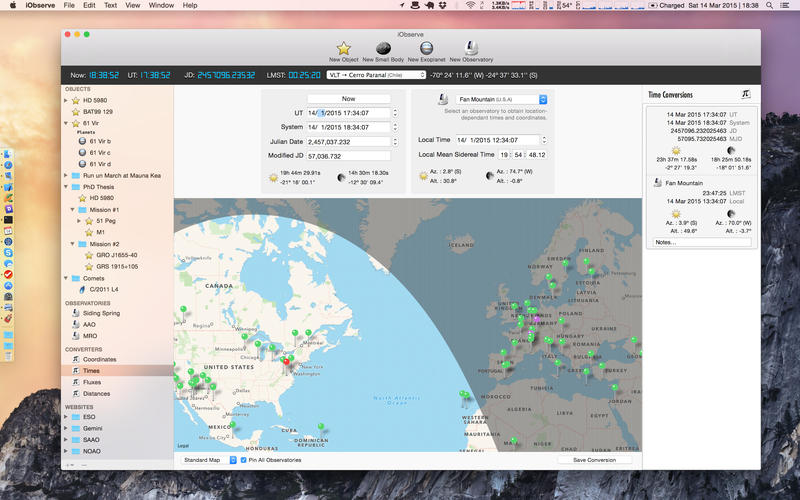
Task: Click the Local Time input field
Action: tap(497, 140)
